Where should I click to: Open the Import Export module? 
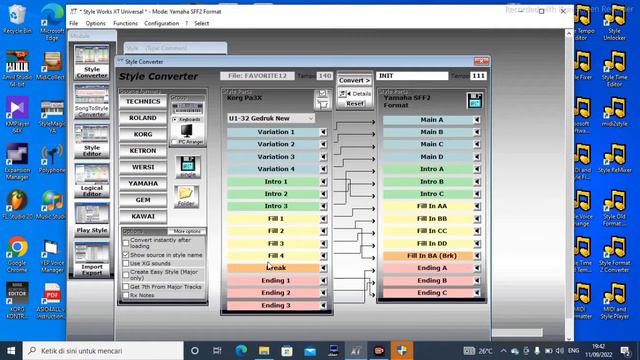[92, 259]
